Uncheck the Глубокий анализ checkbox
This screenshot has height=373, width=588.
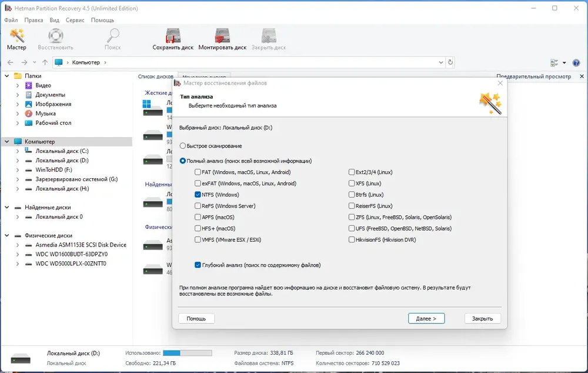coord(198,265)
